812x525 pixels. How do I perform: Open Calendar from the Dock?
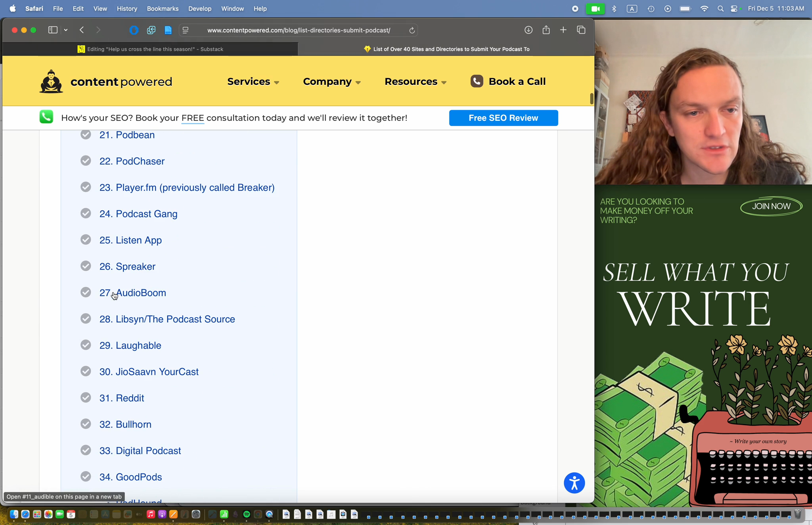[x=71, y=514]
